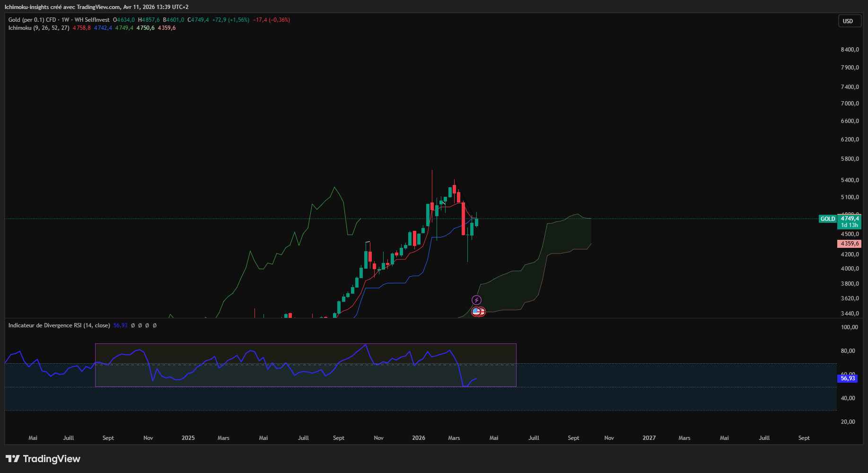Click the purple lightning bolt event icon
Image resolution: width=868 pixels, height=473 pixels.
[476, 300]
